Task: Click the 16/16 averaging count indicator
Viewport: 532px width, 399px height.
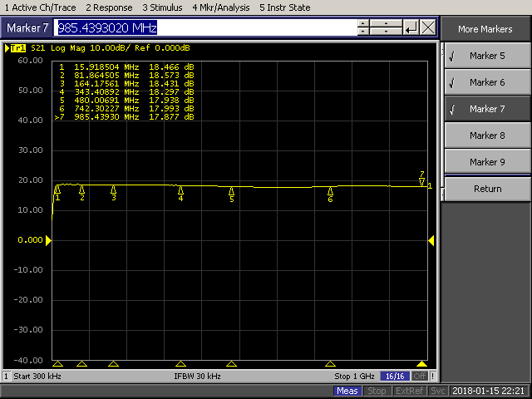Action: pos(395,377)
